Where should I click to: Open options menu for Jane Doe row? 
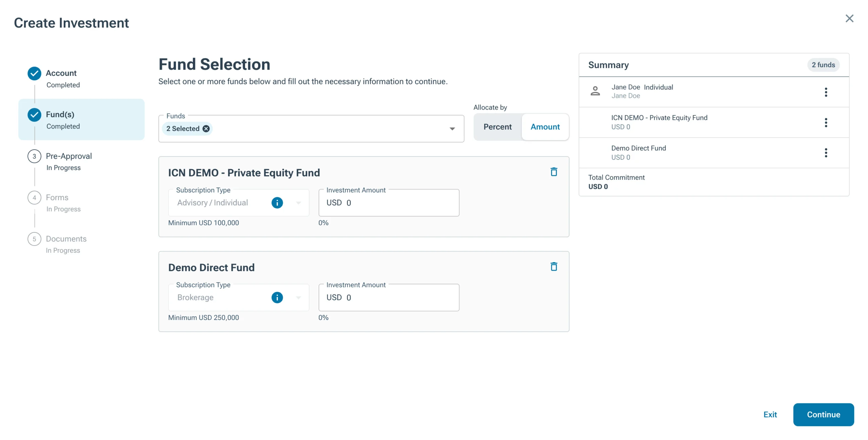826,92
